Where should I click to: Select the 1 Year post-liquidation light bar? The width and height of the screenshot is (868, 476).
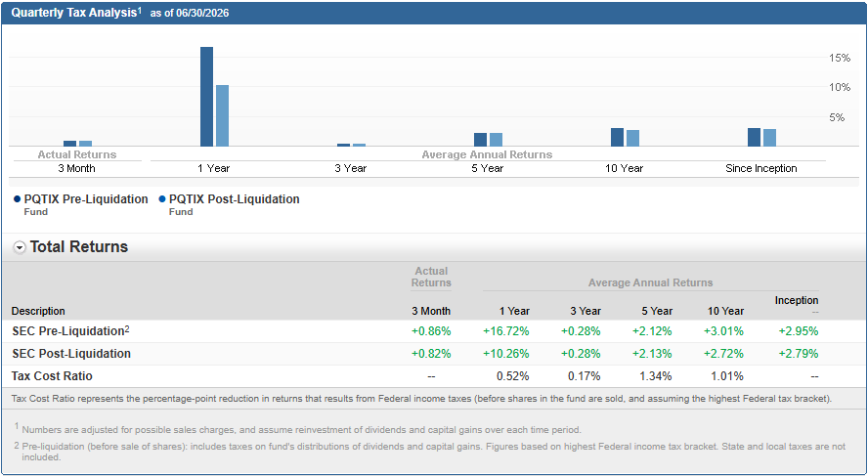pyautogui.click(x=222, y=115)
